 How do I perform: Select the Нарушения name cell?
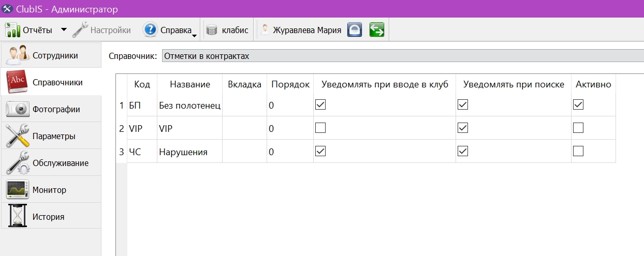click(x=190, y=152)
